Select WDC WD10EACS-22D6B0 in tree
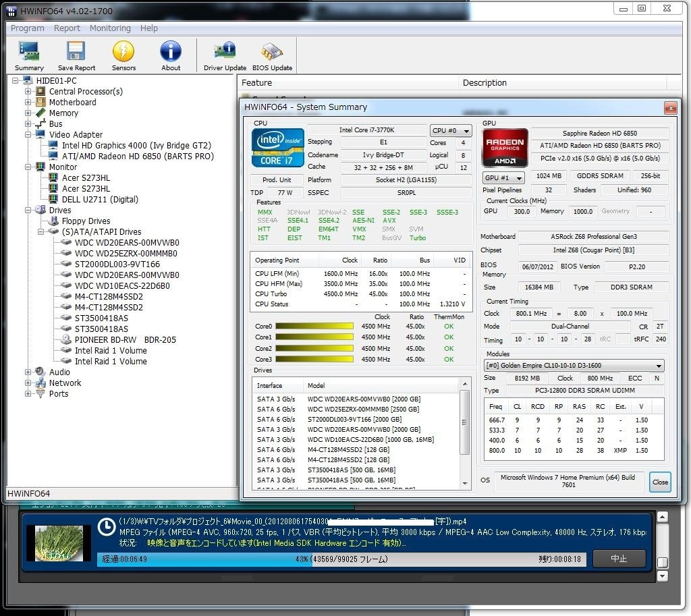Image resolution: width=691 pixels, height=616 pixels. tap(122, 285)
